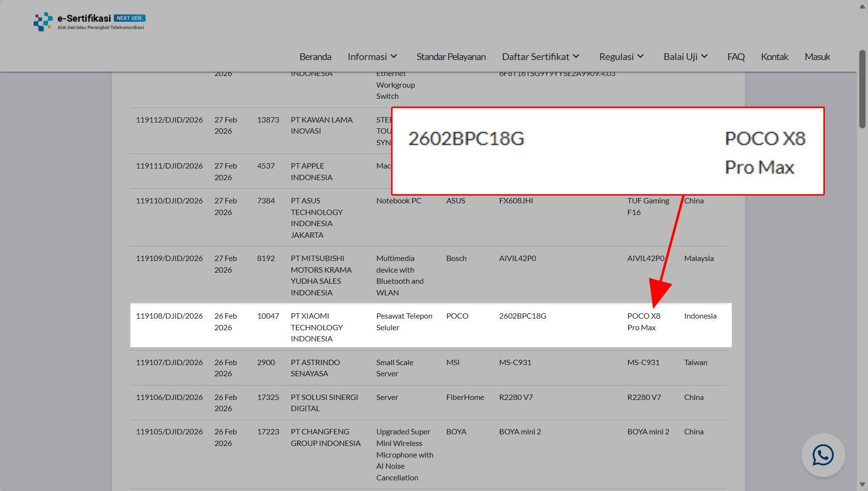Select certificate number 119106/DJID/2026

169,397
